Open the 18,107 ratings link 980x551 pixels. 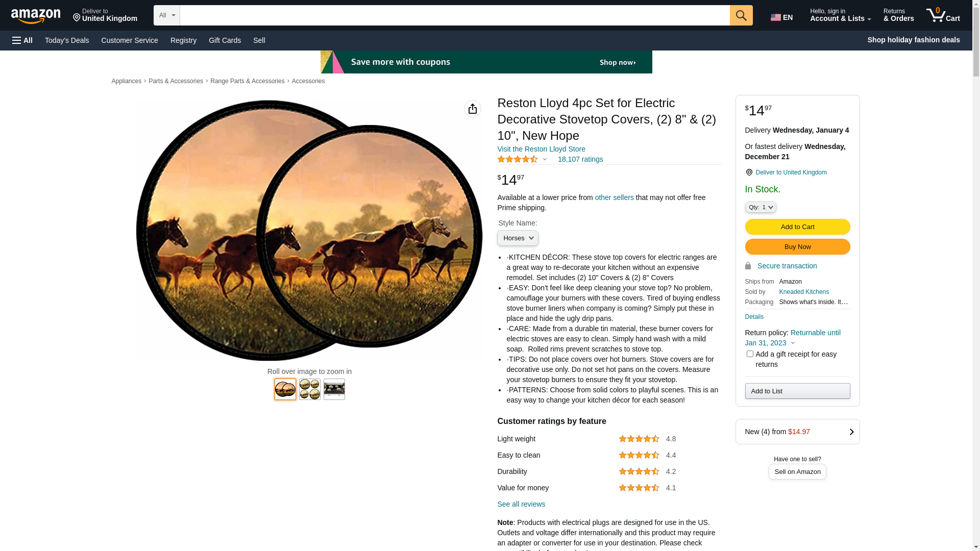pos(580,159)
